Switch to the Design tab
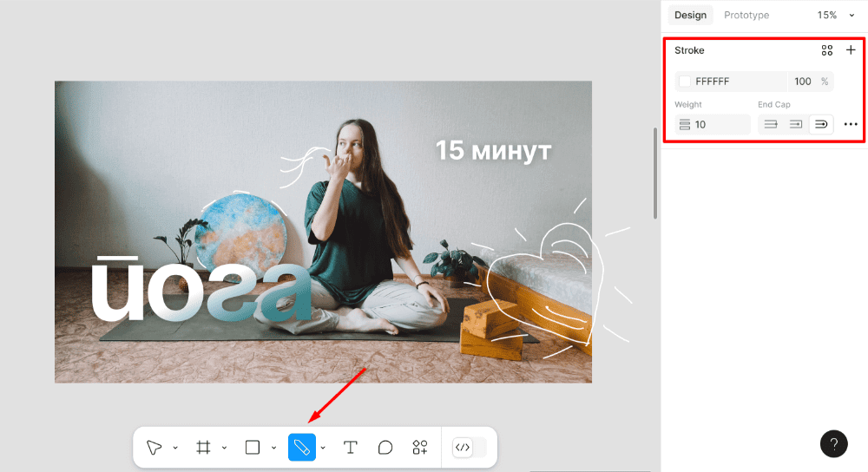868x472 pixels. tap(690, 15)
